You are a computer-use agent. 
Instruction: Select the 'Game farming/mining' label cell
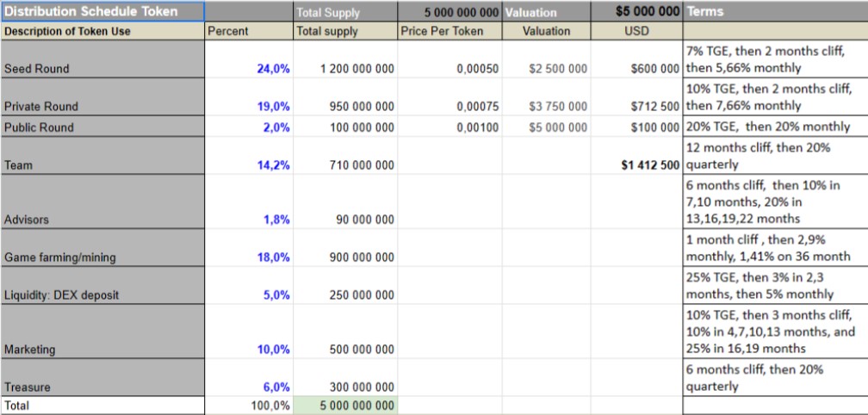pos(102,257)
